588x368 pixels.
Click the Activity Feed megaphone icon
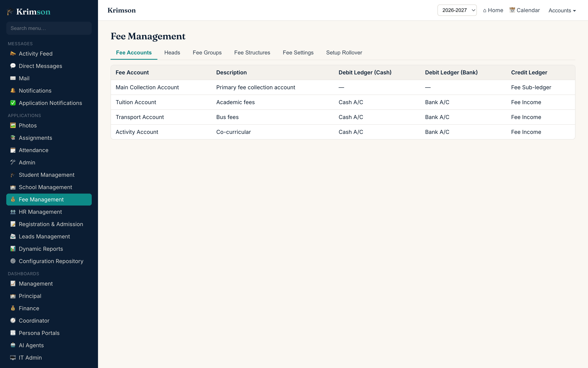pos(13,54)
